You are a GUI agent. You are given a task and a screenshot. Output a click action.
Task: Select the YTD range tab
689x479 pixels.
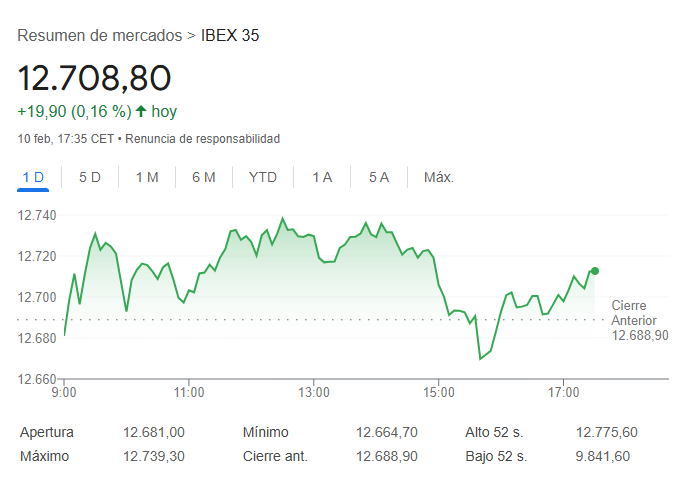pos(263,177)
